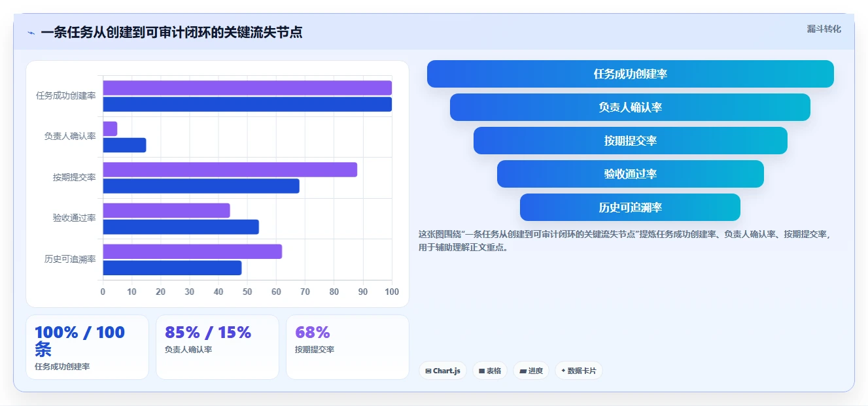Click the purple bar for 历史可追溯率
This screenshot has height=406, width=868.
click(x=192, y=252)
